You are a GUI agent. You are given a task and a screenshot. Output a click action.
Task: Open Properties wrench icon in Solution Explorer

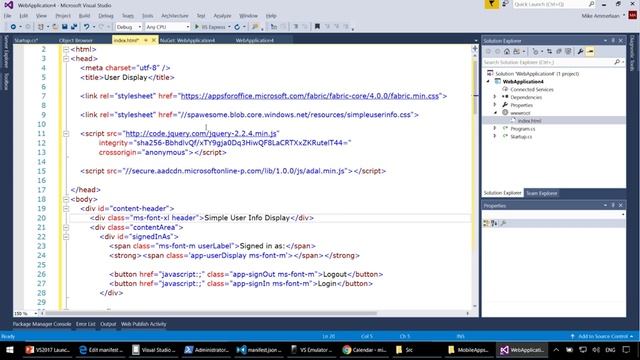[580, 51]
